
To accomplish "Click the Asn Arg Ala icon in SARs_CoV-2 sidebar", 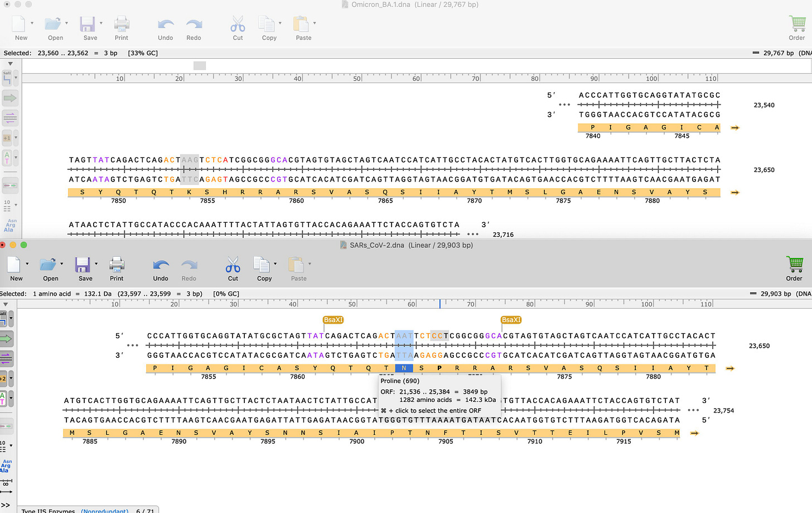I will [x=6, y=466].
